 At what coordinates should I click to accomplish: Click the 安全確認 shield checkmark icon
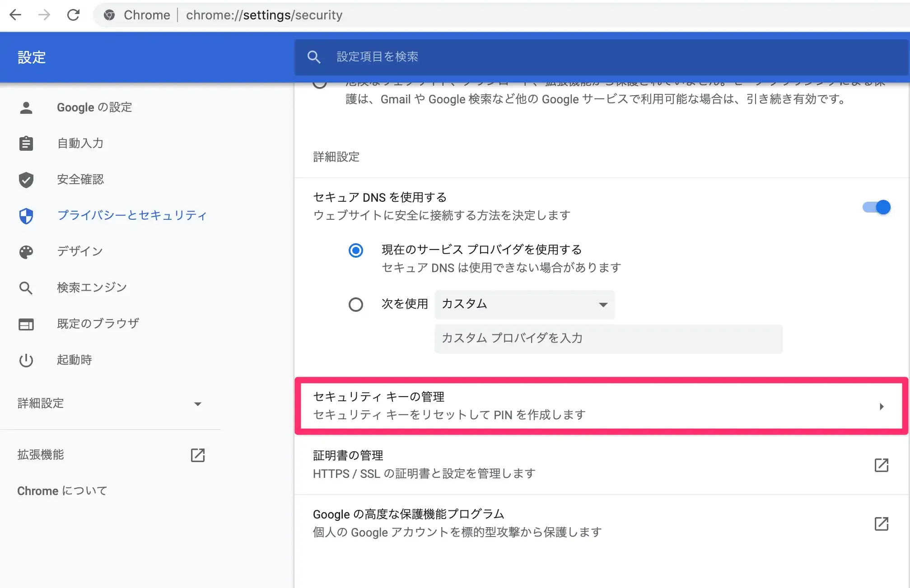point(26,180)
